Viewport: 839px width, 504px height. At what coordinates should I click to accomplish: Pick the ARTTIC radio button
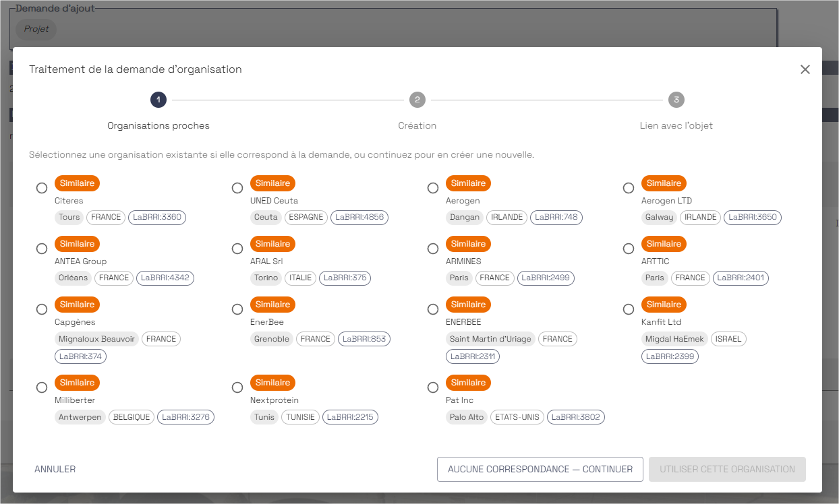point(629,249)
